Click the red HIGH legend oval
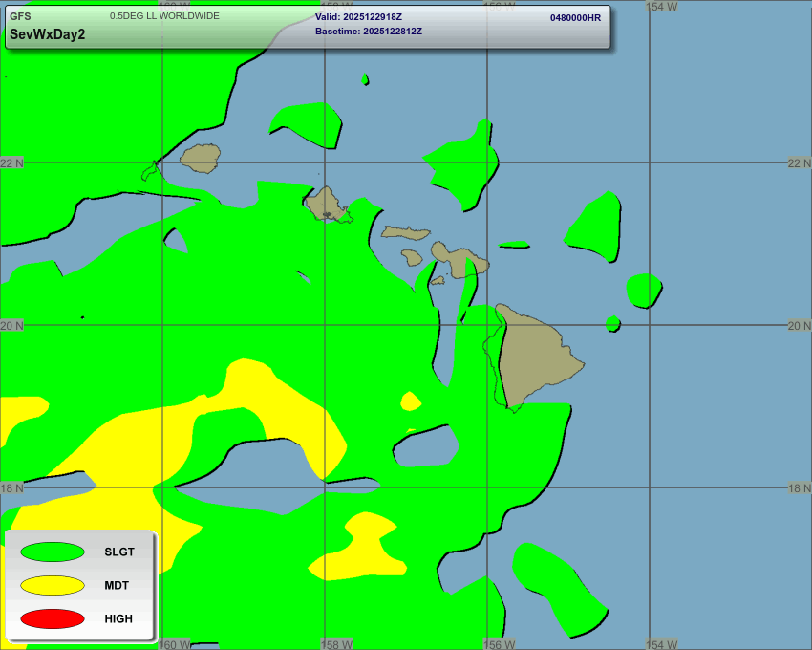 [52, 618]
